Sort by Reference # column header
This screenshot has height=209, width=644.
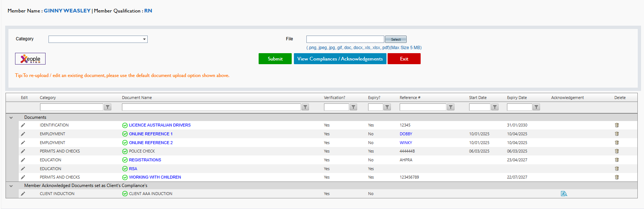pyautogui.click(x=410, y=98)
